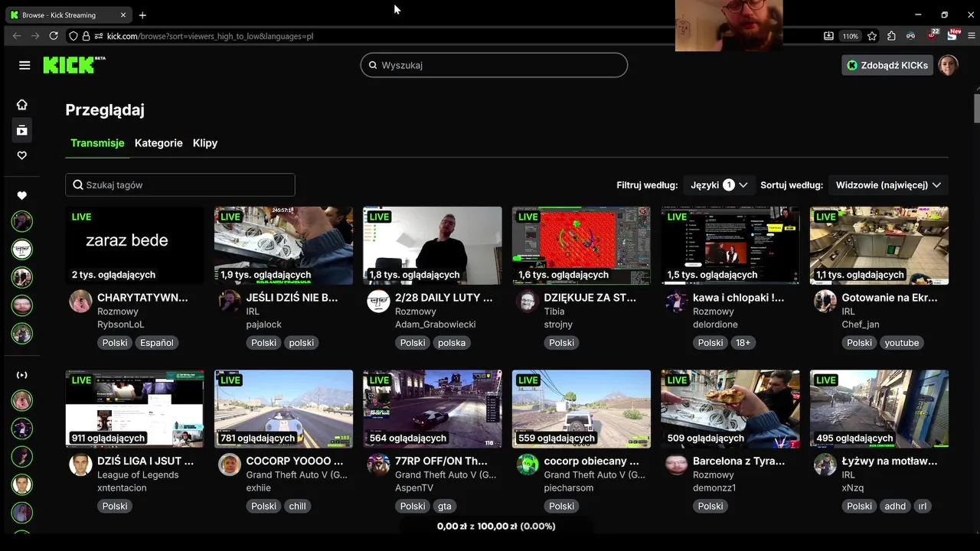Click the Adam_Grabowiecki streamer avatar
Viewport: 980px width, 551px height.
tap(378, 302)
